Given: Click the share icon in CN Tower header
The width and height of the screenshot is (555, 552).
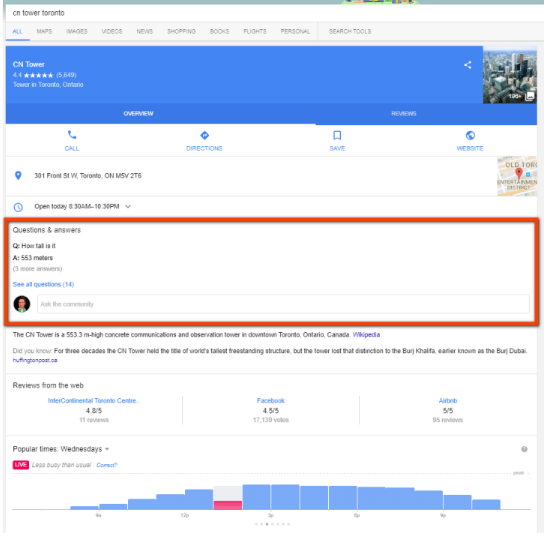Looking at the screenshot, I should coord(467,65).
